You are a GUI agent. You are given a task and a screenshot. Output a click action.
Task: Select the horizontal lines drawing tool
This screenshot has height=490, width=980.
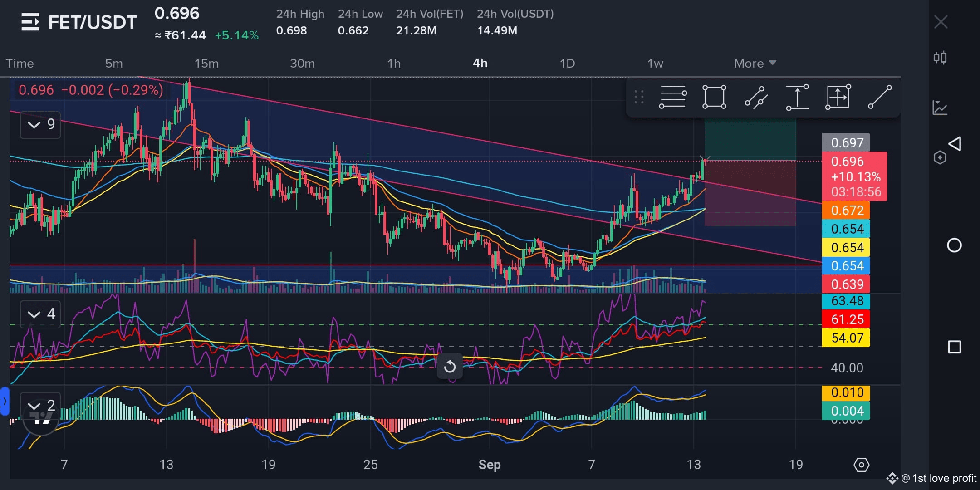pos(672,97)
